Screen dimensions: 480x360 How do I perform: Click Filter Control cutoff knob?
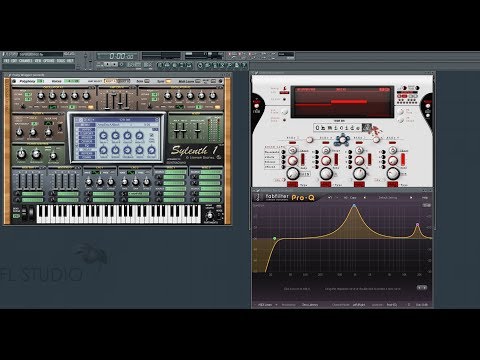tap(21, 154)
